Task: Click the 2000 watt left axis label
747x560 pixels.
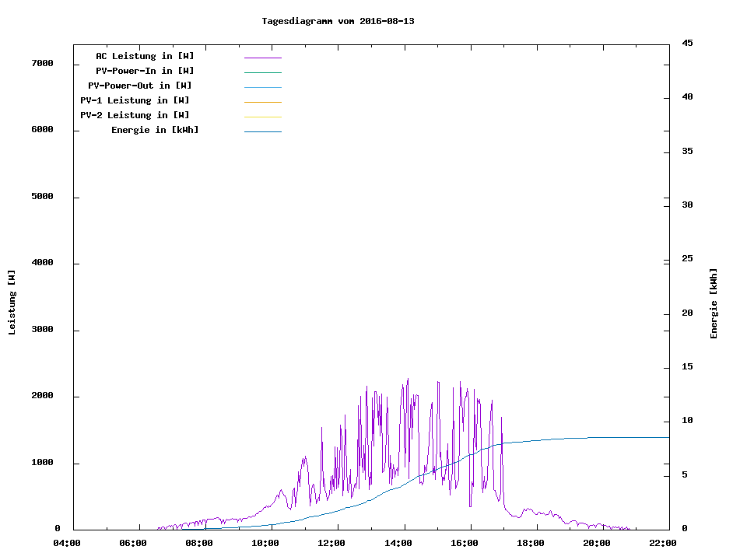Action: click(42, 396)
